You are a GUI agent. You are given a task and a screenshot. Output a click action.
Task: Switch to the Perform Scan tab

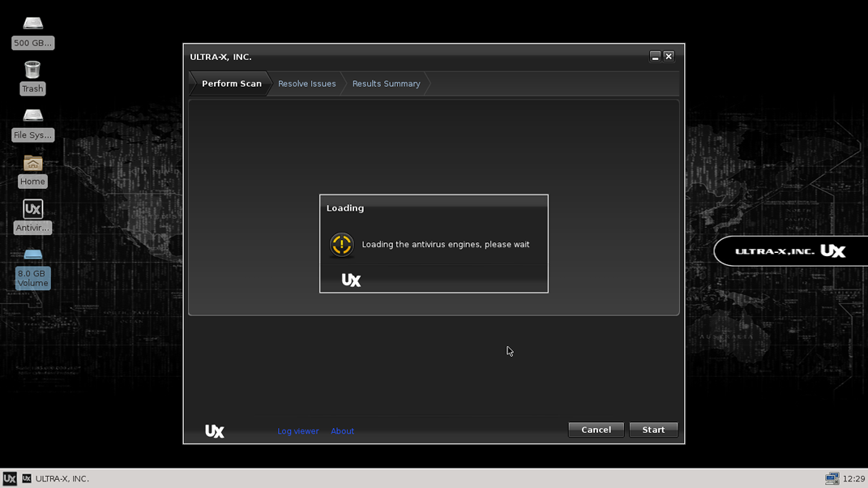231,83
